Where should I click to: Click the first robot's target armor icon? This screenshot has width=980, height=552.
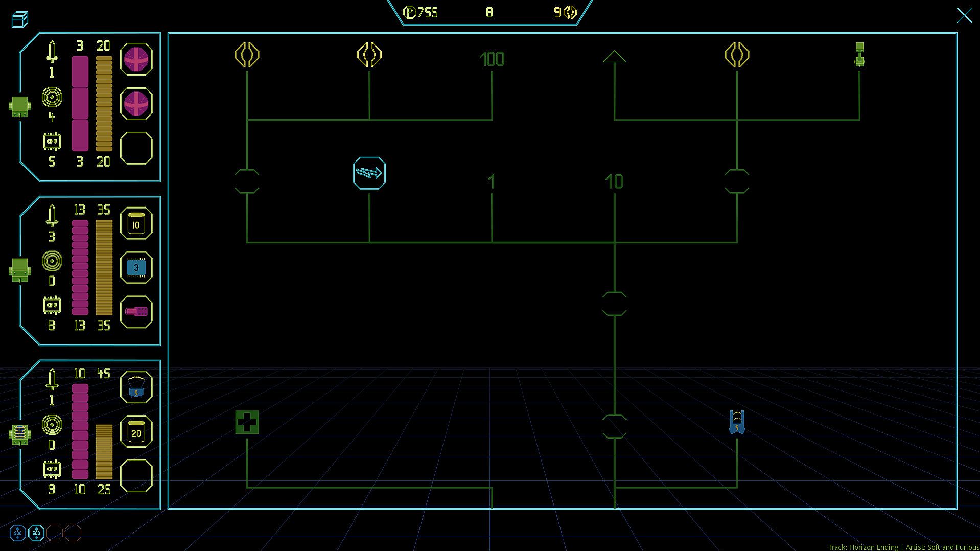point(52,97)
